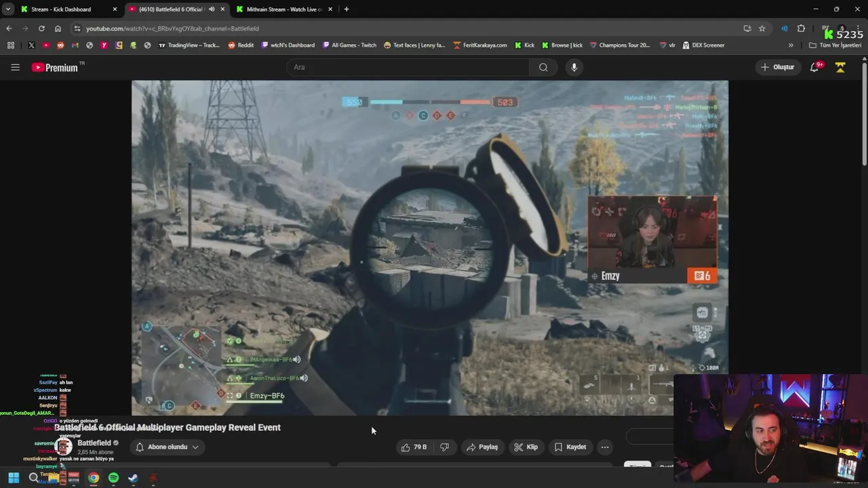Open the Tüm Yer İşaretleri bookmarks folder
868x488 pixels.
pos(835,45)
